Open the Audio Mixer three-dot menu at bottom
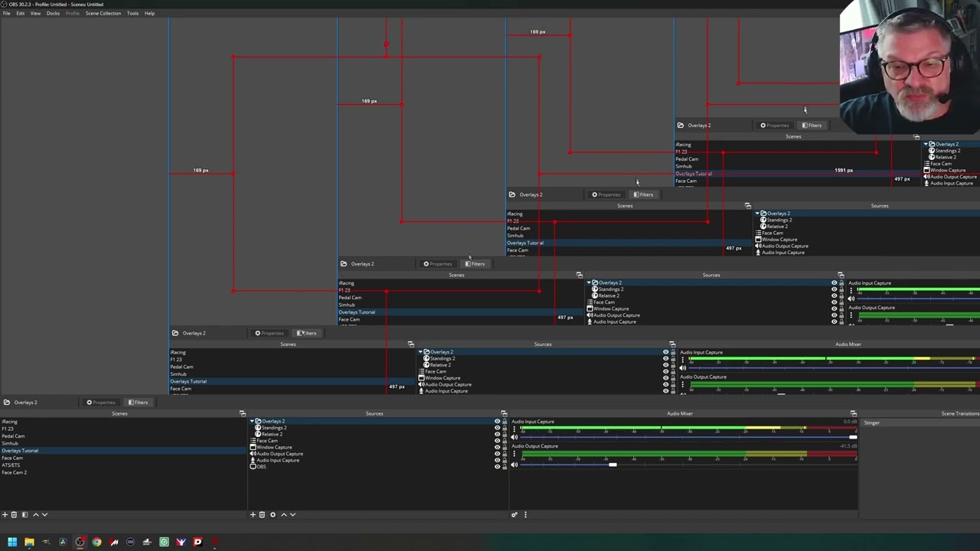980x551 pixels. point(525,515)
